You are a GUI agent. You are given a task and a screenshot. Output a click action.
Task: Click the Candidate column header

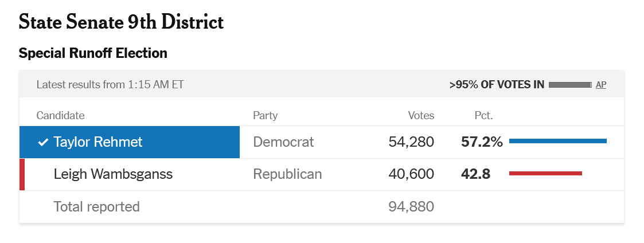[x=60, y=115]
